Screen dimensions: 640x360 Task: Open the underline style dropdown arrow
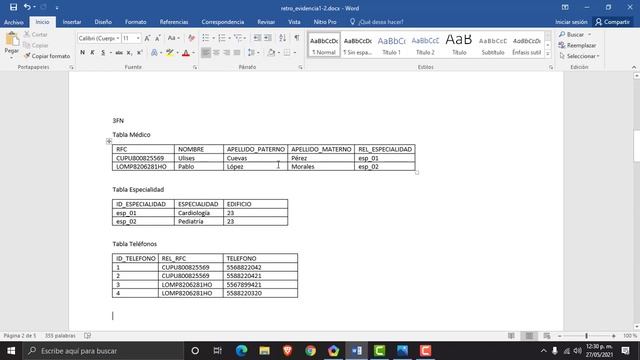111,52
